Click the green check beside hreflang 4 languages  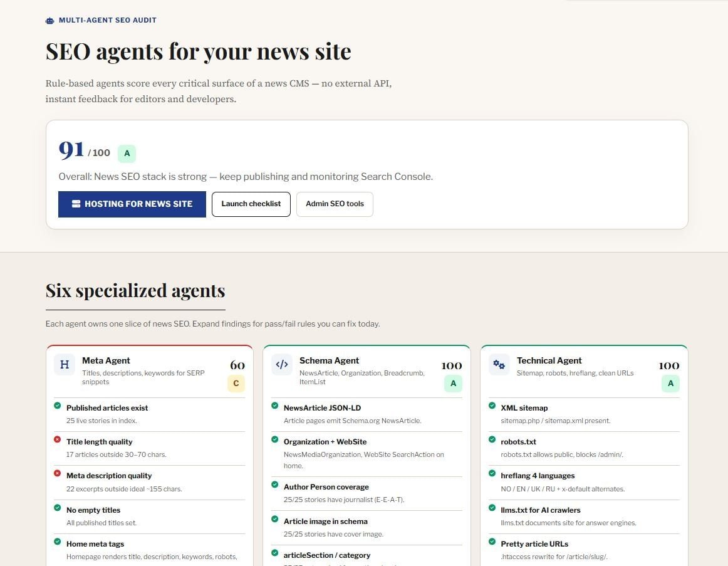click(x=492, y=473)
